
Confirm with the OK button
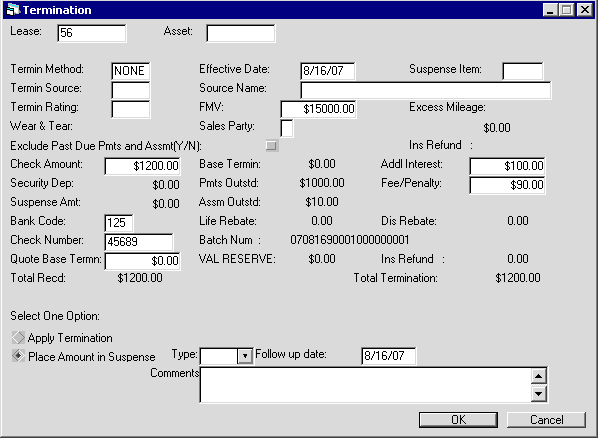(458, 420)
